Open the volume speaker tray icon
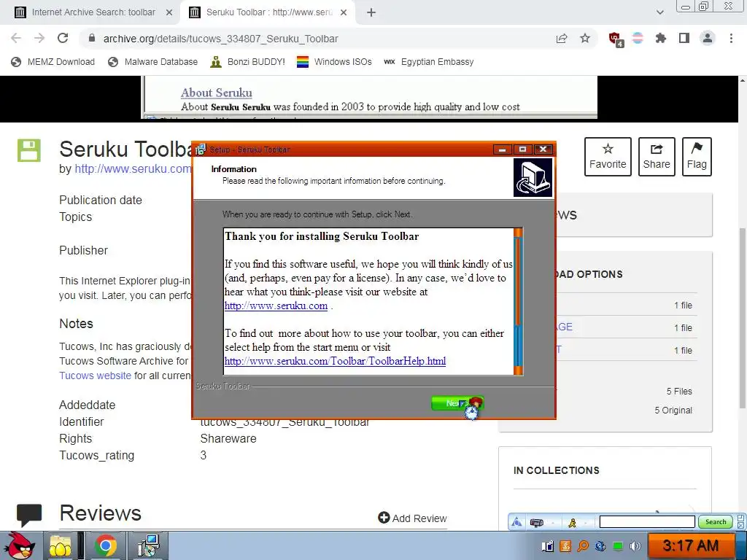 click(635, 546)
